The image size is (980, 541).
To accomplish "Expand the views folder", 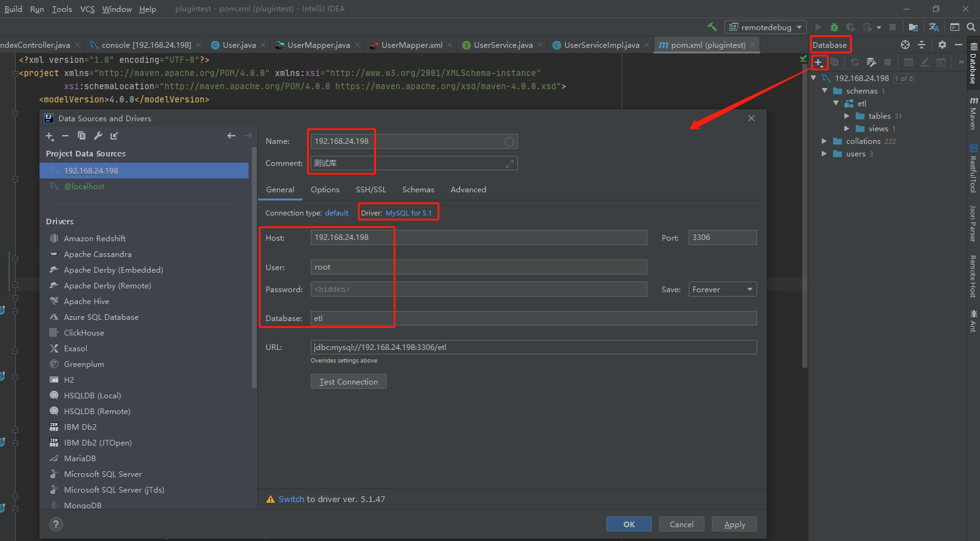I will point(847,128).
